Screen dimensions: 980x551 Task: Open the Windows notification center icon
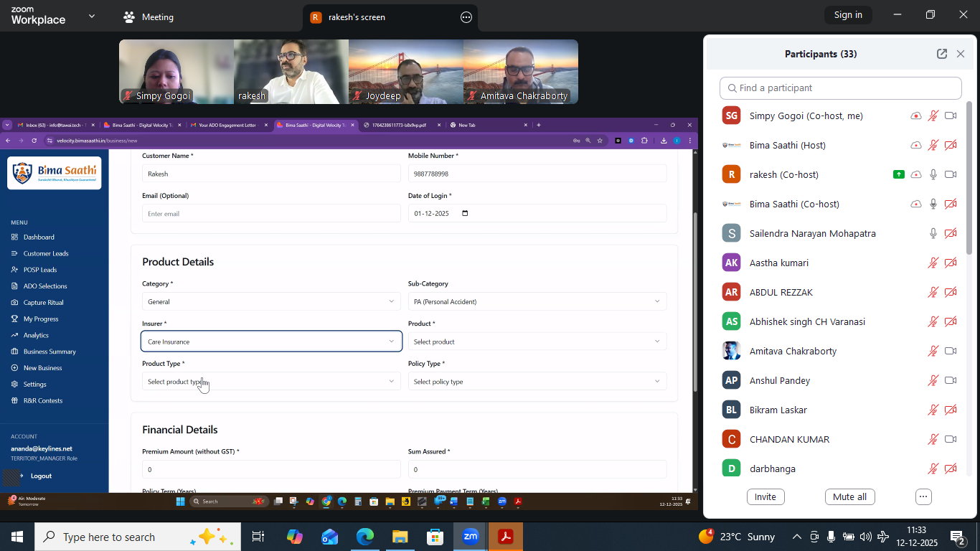(957, 537)
